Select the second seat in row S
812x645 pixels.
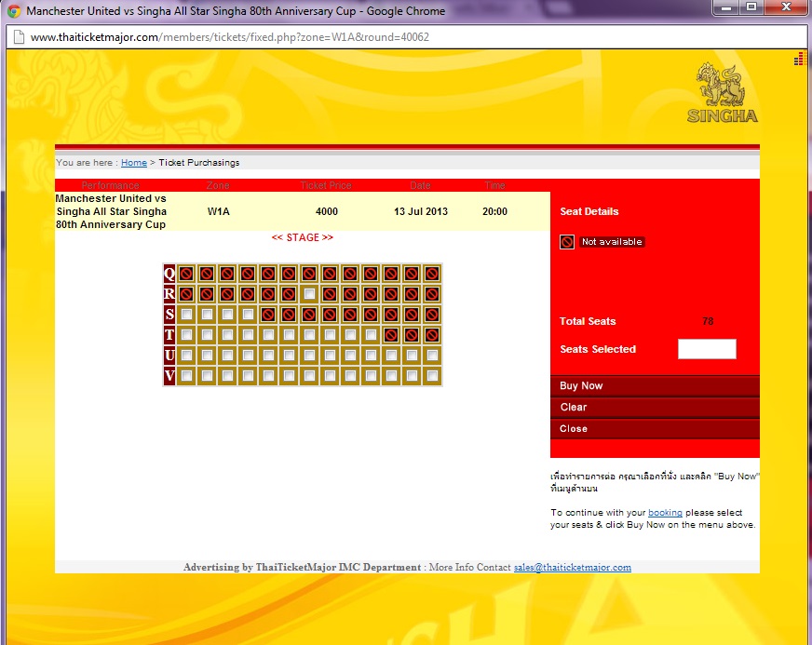pyautogui.click(x=207, y=315)
